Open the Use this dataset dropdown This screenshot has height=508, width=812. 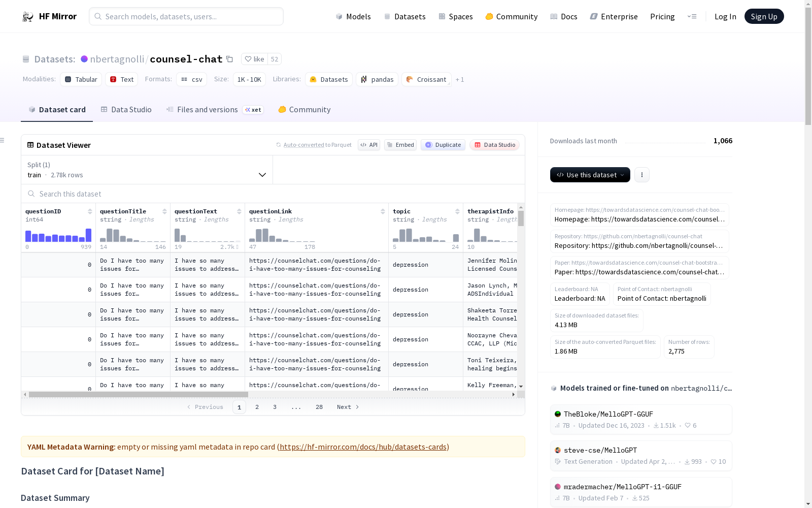coord(590,175)
